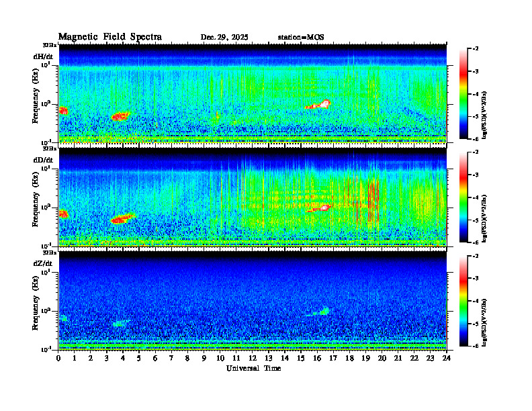The width and height of the screenshot is (532, 411).
Task: Click hour tick label 0 on time axis
Action: coord(58,359)
